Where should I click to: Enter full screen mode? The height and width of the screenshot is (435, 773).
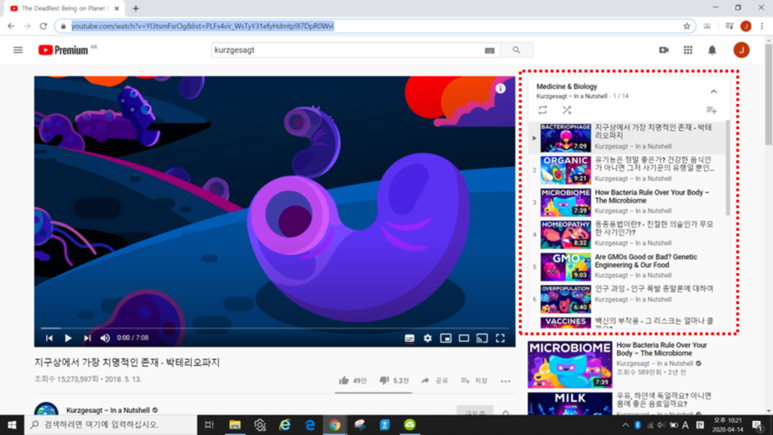(500, 338)
